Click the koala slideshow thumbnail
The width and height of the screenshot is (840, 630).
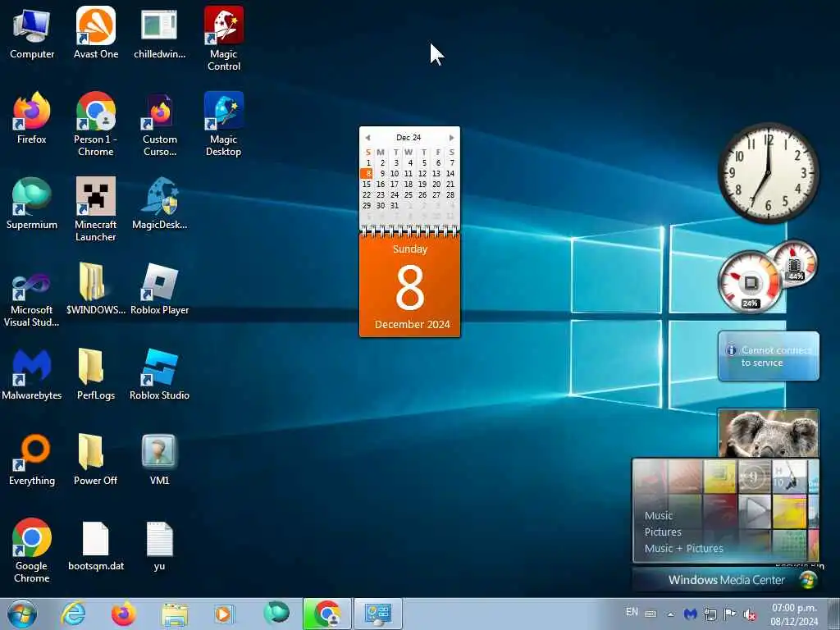768,433
